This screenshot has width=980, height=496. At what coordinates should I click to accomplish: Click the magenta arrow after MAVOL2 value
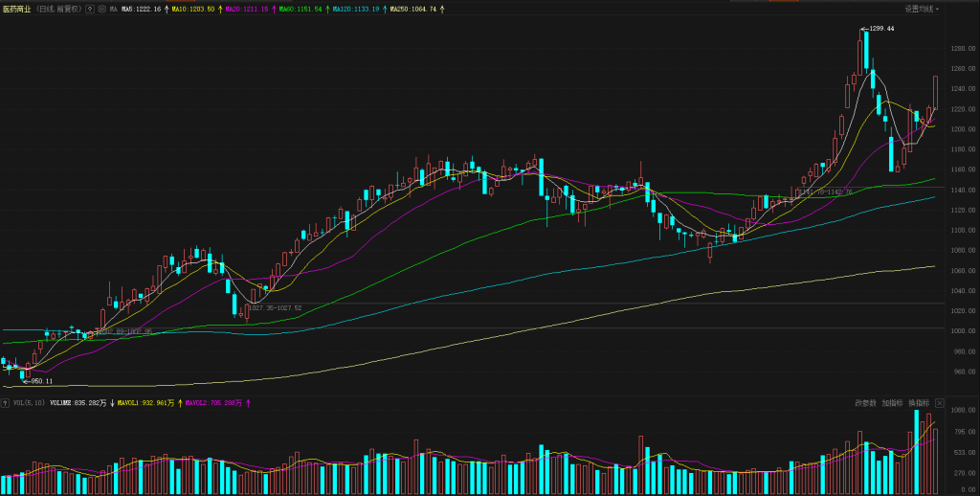point(249,403)
